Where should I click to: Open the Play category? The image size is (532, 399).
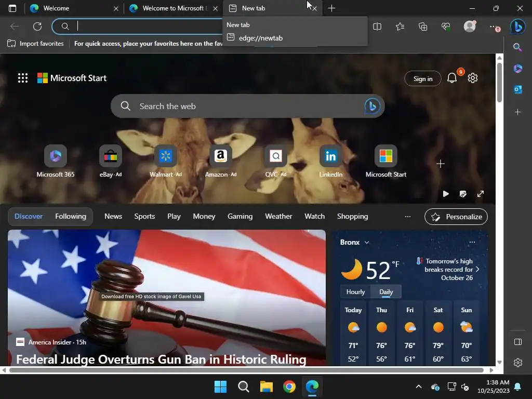pos(174,217)
